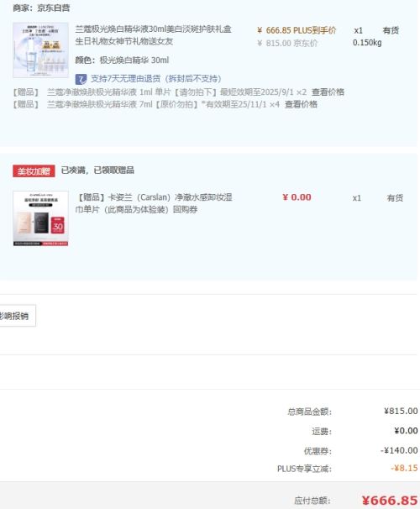Click the PLUS专享立减 discount amount
The width and height of the screenshot is (420, 509).
click(404, 468)
